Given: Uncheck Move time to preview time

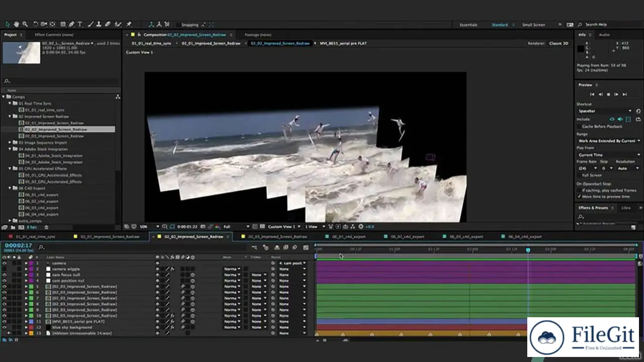Looking at the screenshot, I should [580, 197].
